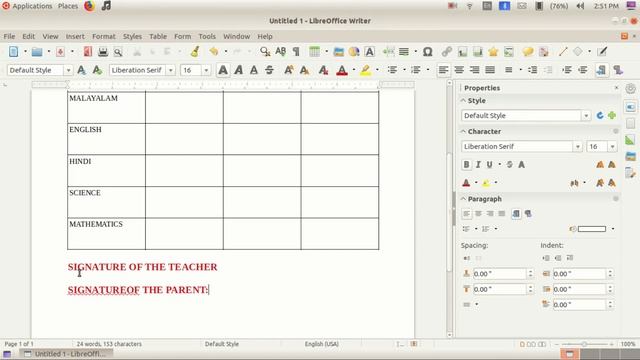
Task: Insert a hyperlink
Action: (447, 52)
